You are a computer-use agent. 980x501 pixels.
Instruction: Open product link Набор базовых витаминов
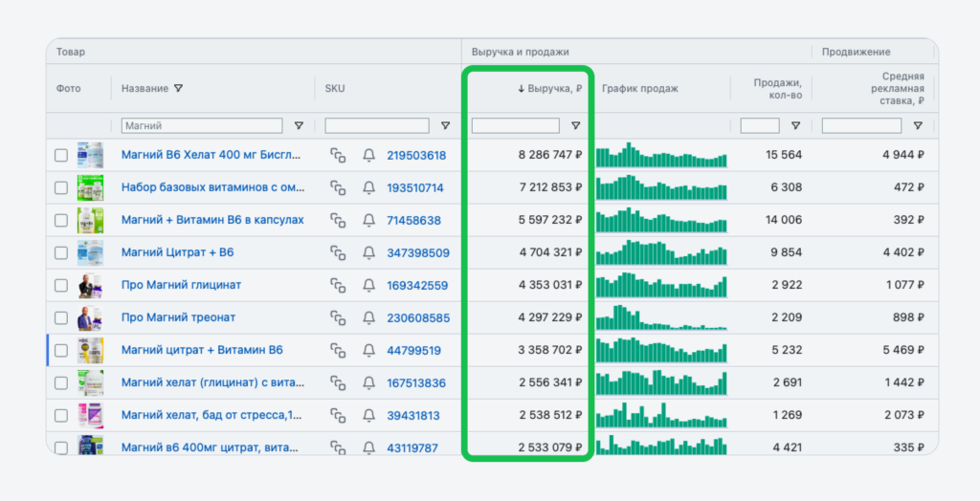212,187
